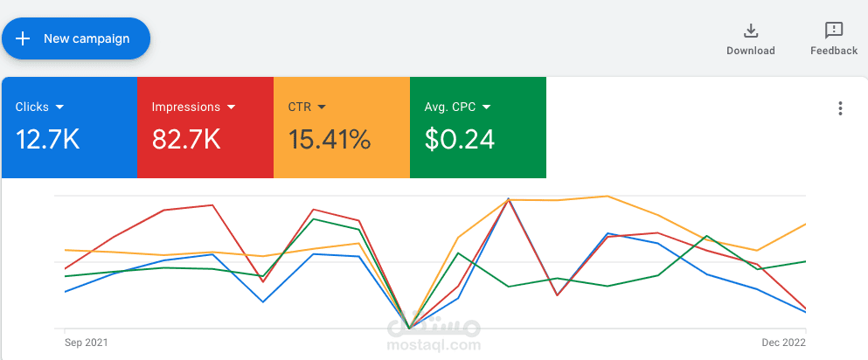
Task: Start a New campaign
Action: (76, 38)
